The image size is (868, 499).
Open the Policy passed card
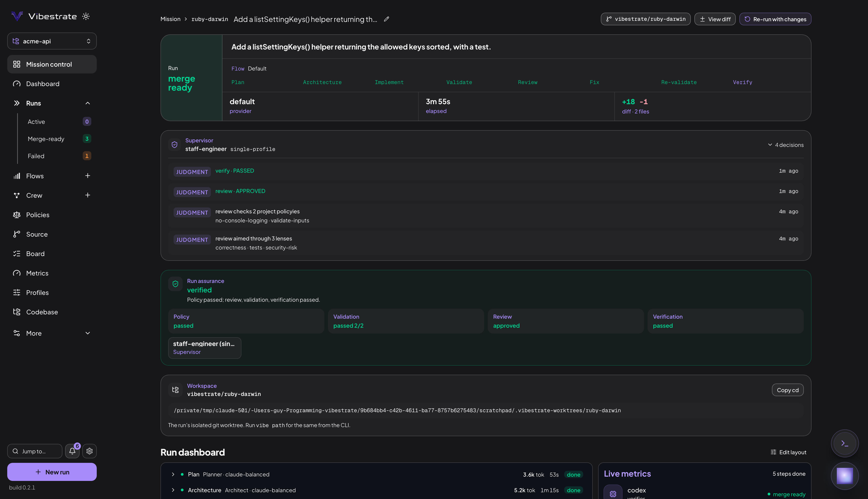(246, 321)
